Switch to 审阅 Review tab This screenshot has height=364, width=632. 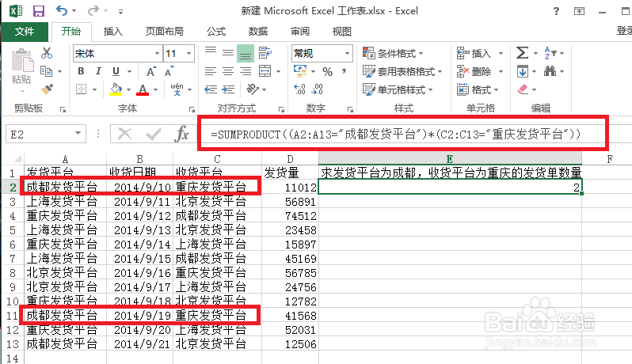tap(300, 32)
